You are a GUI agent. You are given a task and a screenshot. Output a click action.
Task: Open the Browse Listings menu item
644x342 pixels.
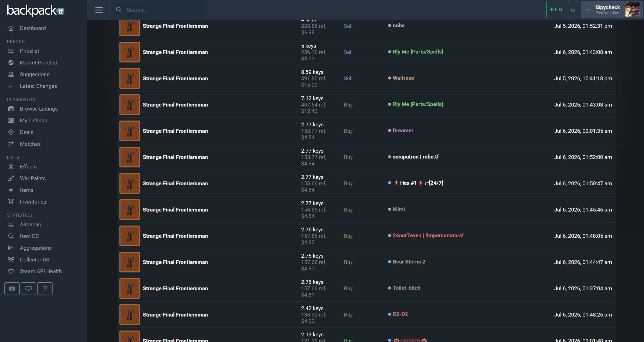[x=39, y=109]
